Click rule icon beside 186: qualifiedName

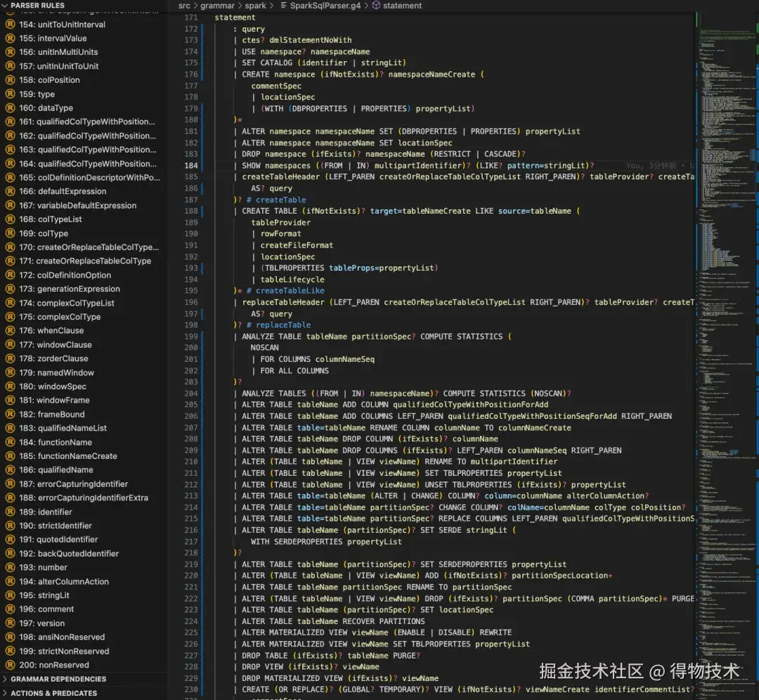10,470
